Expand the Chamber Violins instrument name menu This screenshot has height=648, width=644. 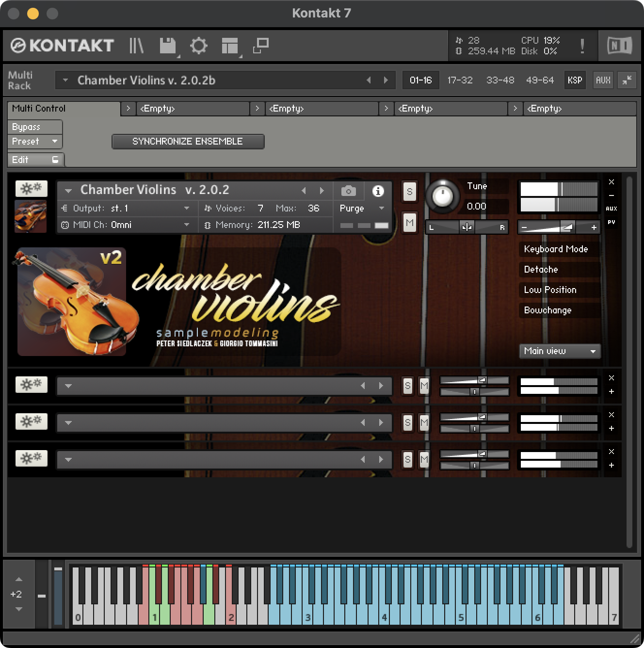point(68,191)
